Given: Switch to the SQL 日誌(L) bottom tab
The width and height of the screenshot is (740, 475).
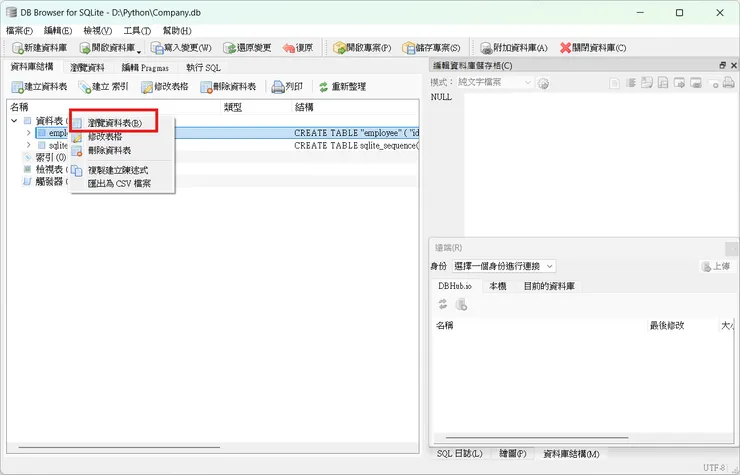Looking at the screenshot, I should pyautogui.click(x=460, y=454).
